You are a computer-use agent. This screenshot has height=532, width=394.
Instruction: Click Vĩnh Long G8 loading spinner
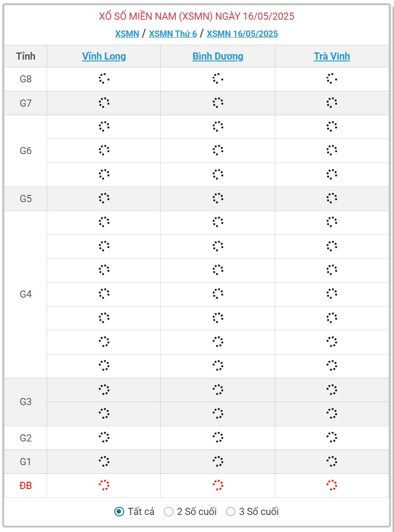104,79
